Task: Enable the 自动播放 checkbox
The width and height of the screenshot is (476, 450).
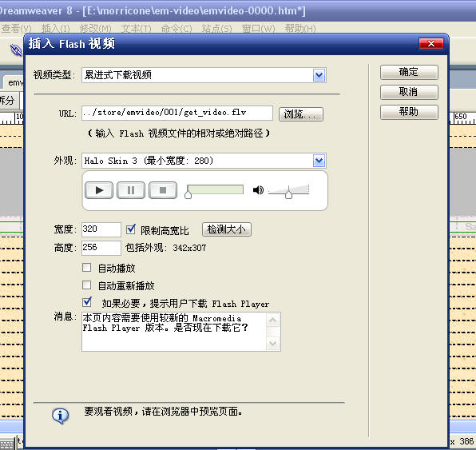Action: tap(87, 268)
